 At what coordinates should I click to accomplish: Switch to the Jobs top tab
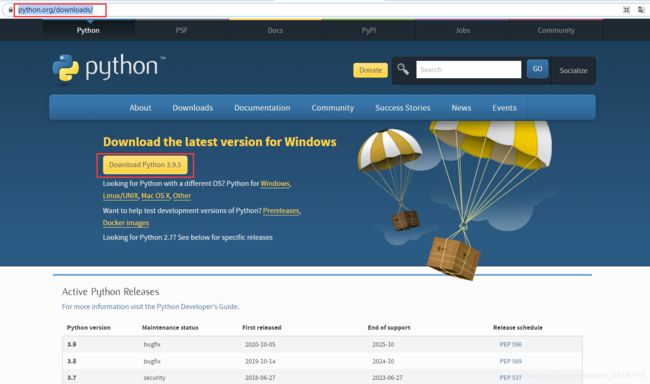click(x=463, y=30)
